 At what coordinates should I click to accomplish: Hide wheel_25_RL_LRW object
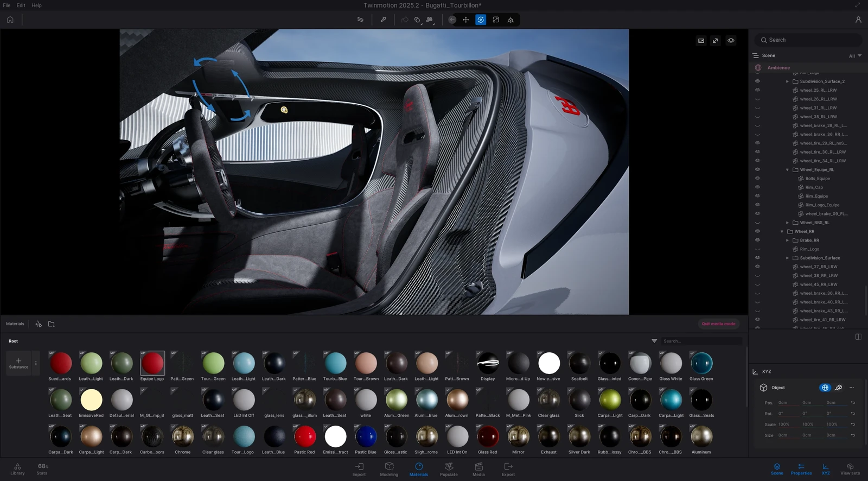tap(757, 90)
